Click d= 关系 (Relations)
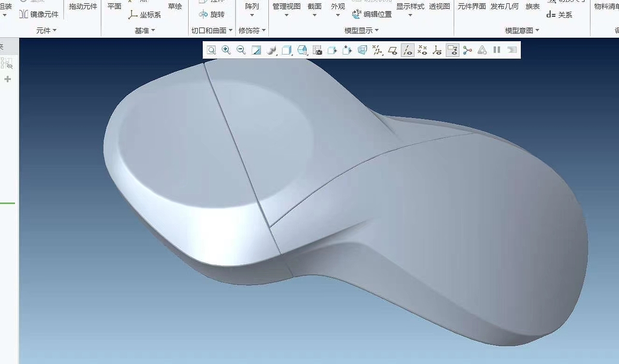Viewport: 619px width, 364px height. pos(560,15)
